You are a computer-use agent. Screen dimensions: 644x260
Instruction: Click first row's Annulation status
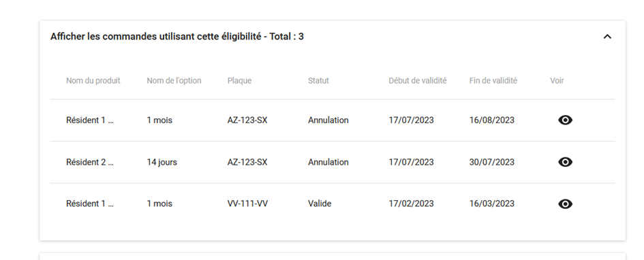(328, 120)
